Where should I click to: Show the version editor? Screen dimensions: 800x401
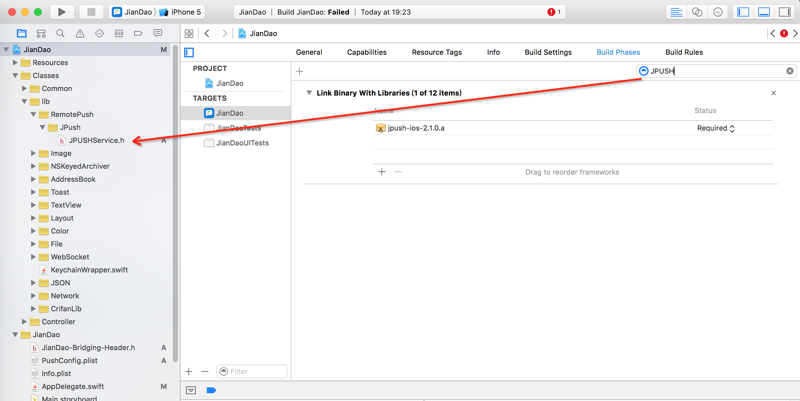coord(718,12)
